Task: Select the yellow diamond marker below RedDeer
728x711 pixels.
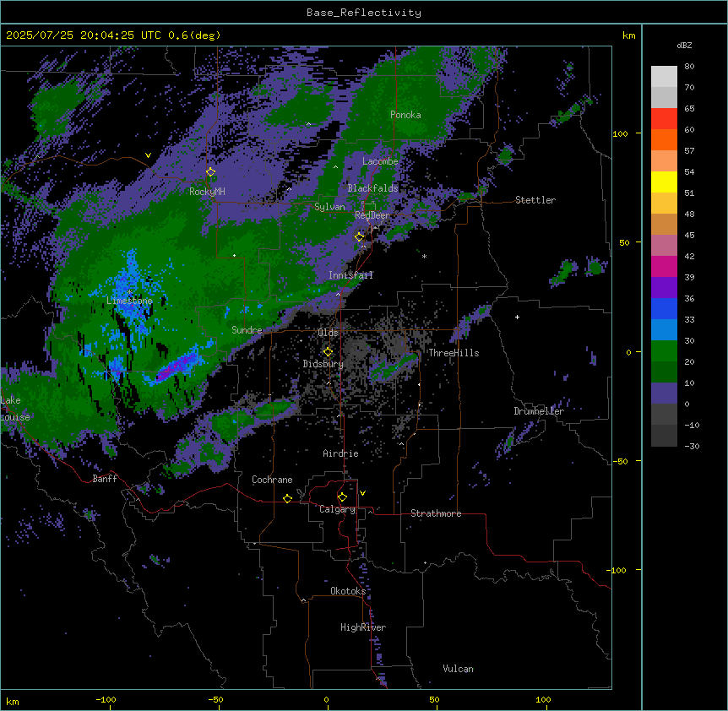Action: click(360, 237)
